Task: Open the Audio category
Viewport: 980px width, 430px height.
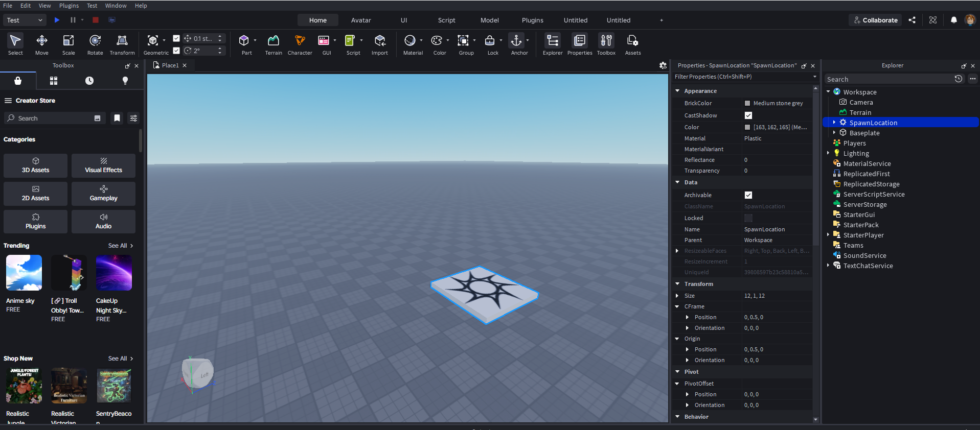Action: coord(104,222)
